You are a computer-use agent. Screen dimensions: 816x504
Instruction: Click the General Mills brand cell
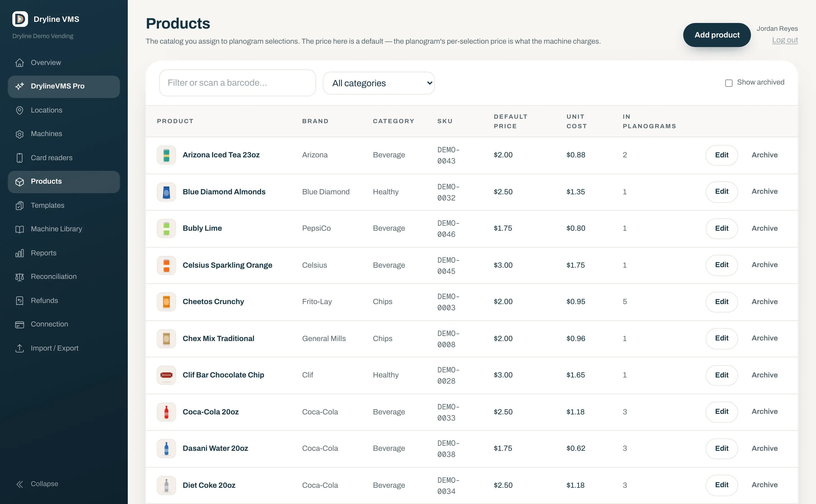(324, 339)
